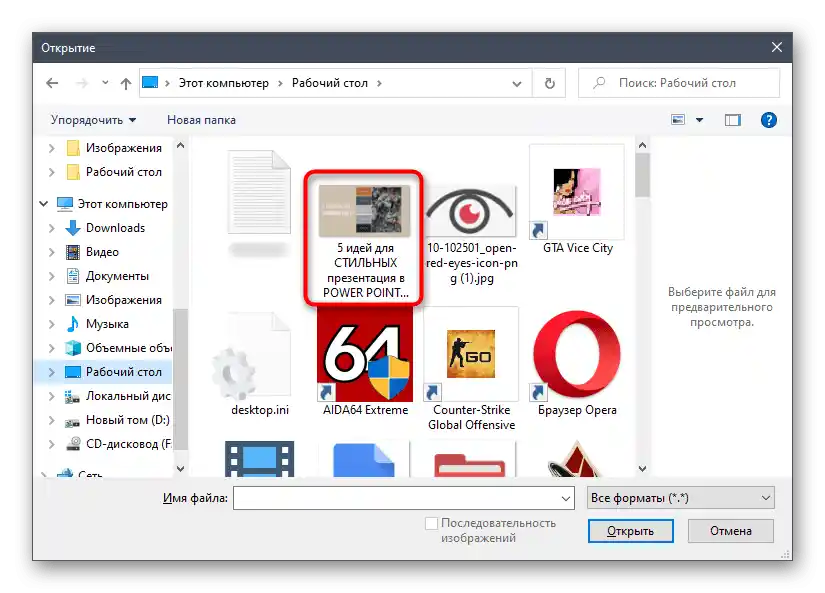This screenshot has height=593, width=825.
Task: Select Новый том (D:) drive
Action: 117,420
